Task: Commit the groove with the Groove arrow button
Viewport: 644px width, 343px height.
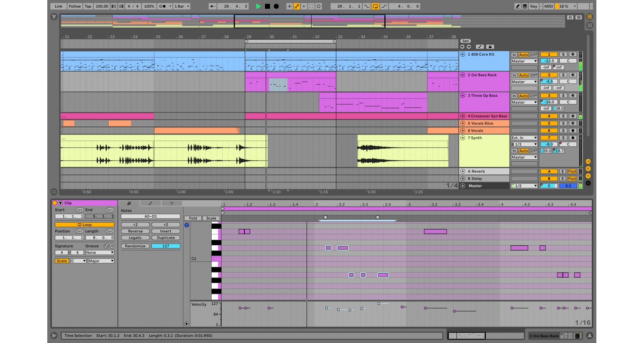Action: [x=112, y=246]
